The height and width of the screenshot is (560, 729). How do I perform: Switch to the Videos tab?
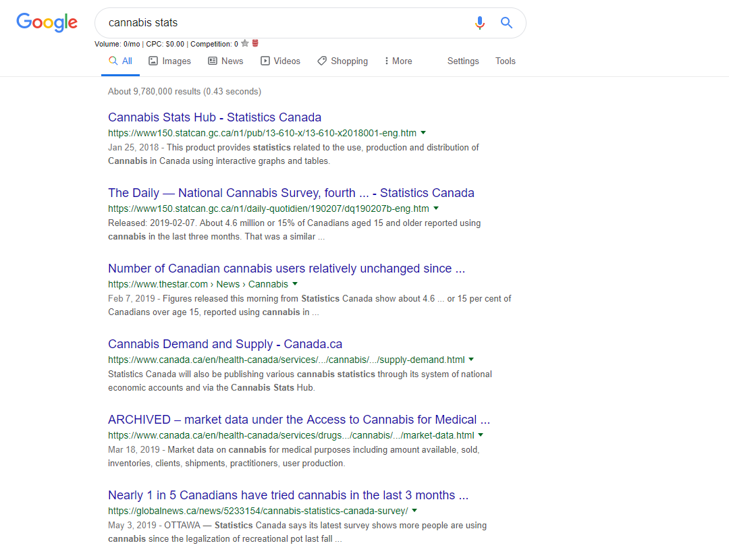(x=280, y=61)
